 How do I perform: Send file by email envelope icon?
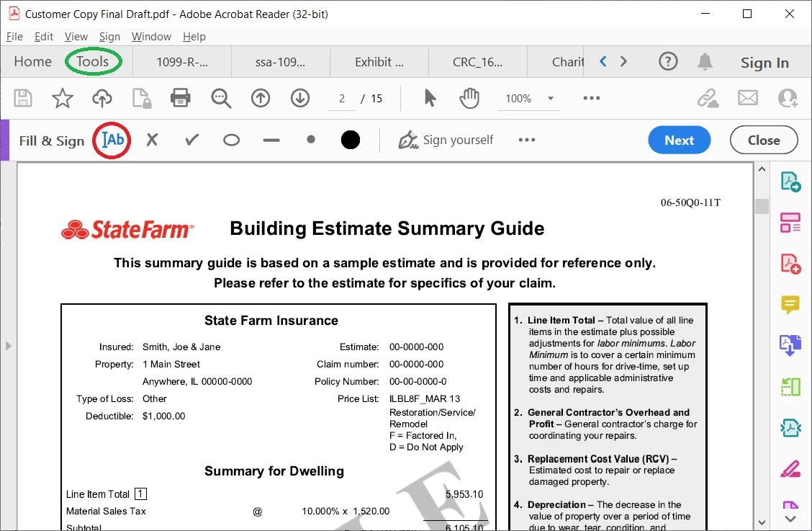(x=748, y=98)
